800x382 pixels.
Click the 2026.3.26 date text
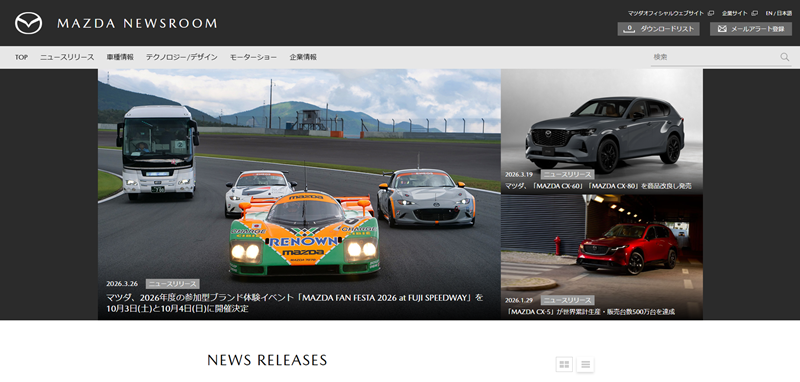pyautogui.click(x=123, y=284)
